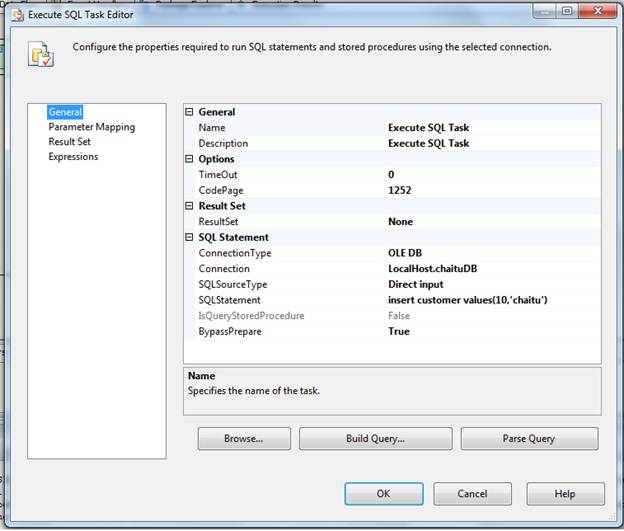This screenshot has height=531, width=624.
Task: Collapse the Result Set property section
Action: pyautogui.click(x=190, y=206)
